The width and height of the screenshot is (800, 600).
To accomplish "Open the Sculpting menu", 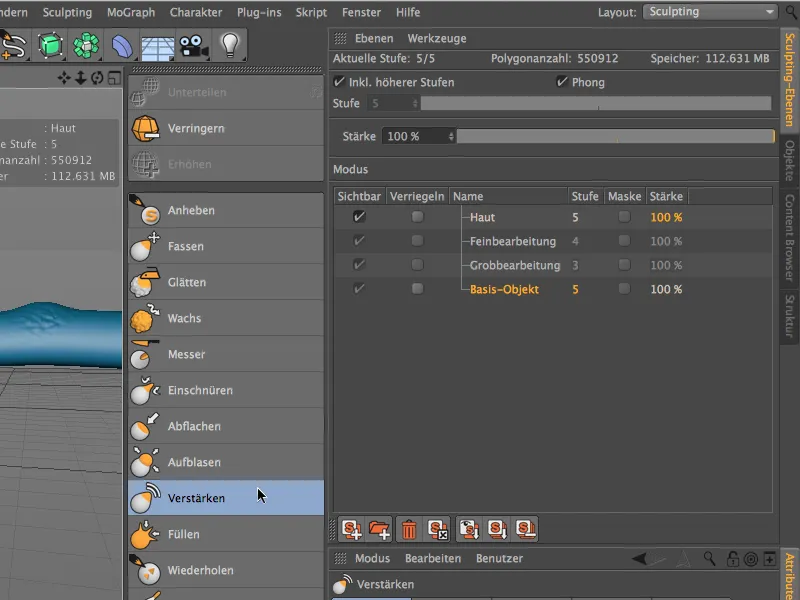I will 67,12.
